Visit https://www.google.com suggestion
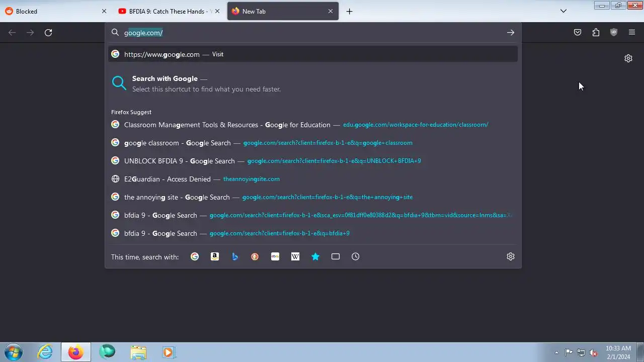644x362 pixels. click(x=313, y=54)
